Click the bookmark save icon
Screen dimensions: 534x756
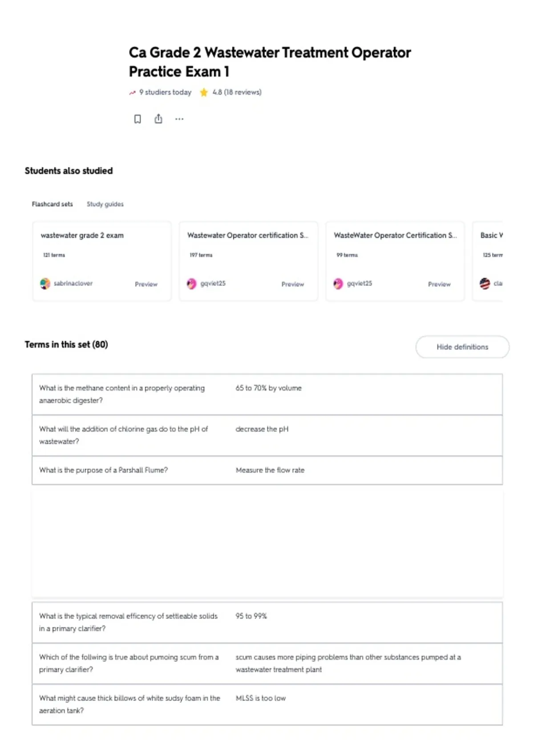click(138, 119)
